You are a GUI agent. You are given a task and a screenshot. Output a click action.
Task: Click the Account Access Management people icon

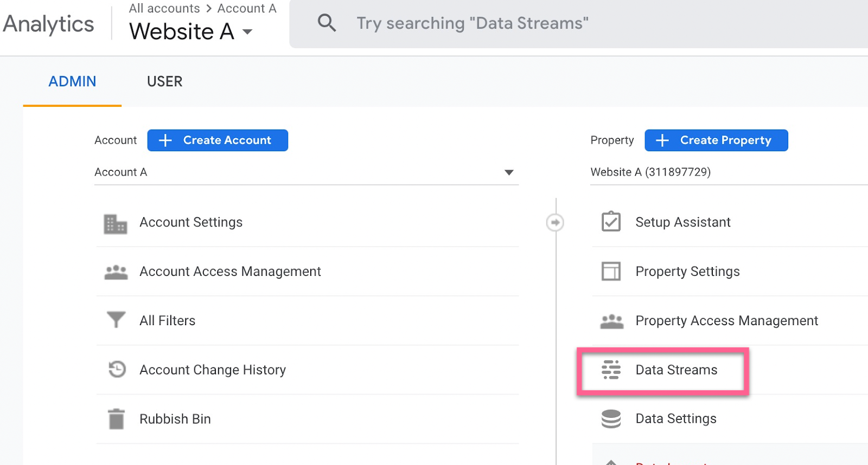tap(116, 272)
